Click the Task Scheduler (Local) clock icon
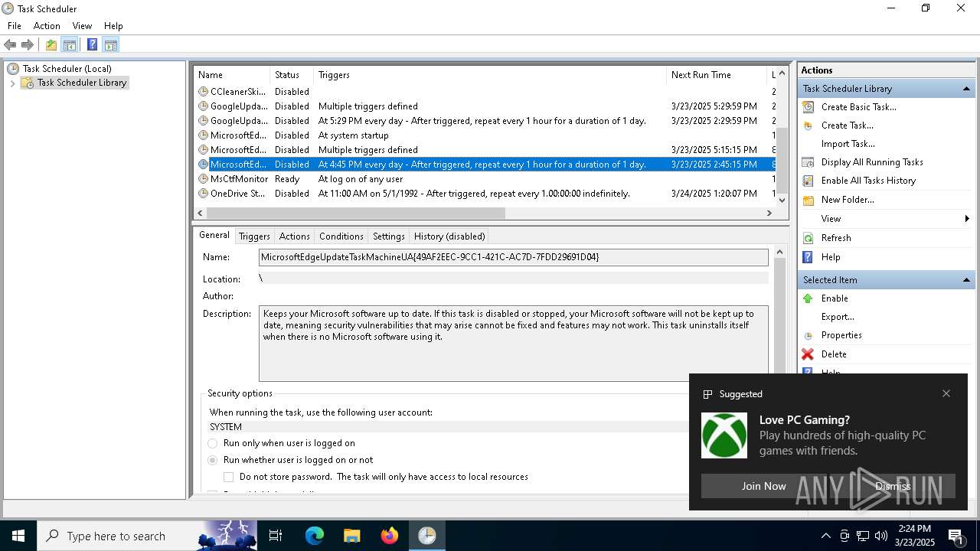980x551 pixels. click(13, 69)
